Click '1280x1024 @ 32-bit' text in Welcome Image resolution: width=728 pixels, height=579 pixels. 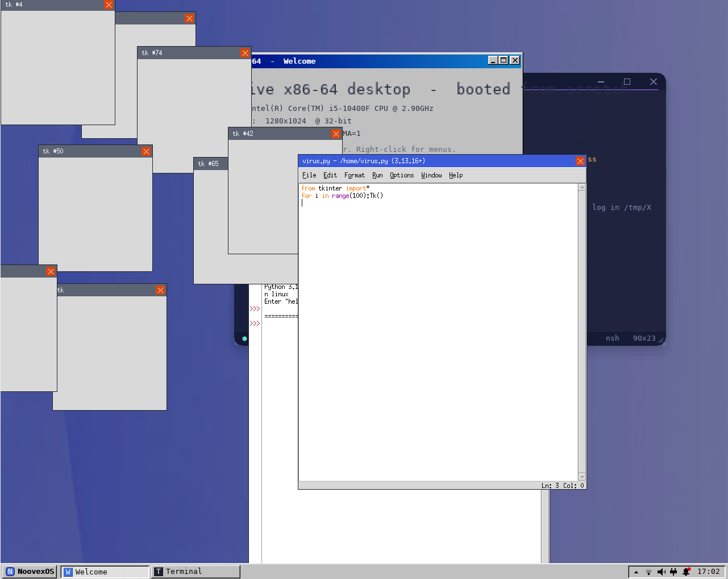click(309, 121)
